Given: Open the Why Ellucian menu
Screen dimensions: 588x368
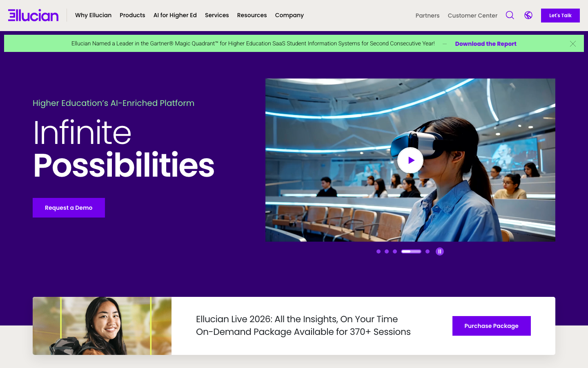Looking at the screenshot, I should [93, 15].
